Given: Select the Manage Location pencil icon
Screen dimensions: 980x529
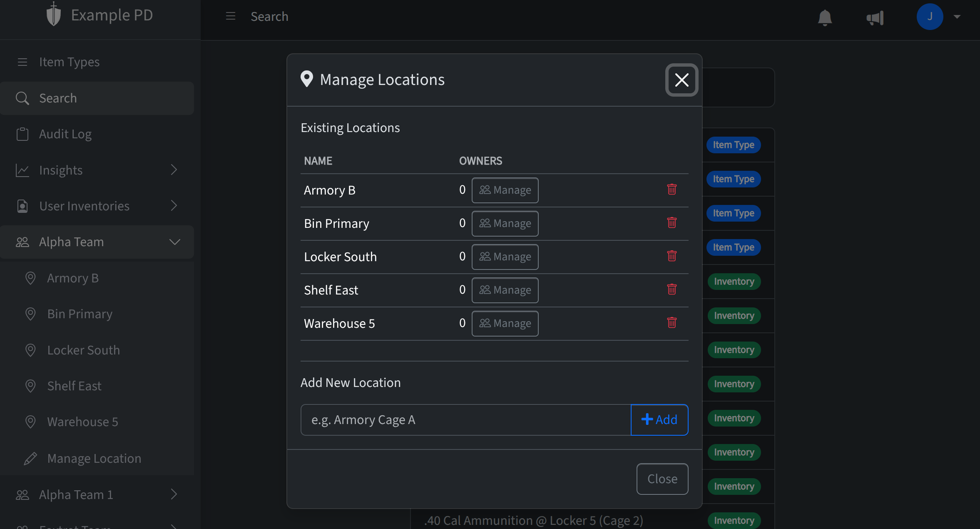Looking at the screenshot, I should coord(30,458).
